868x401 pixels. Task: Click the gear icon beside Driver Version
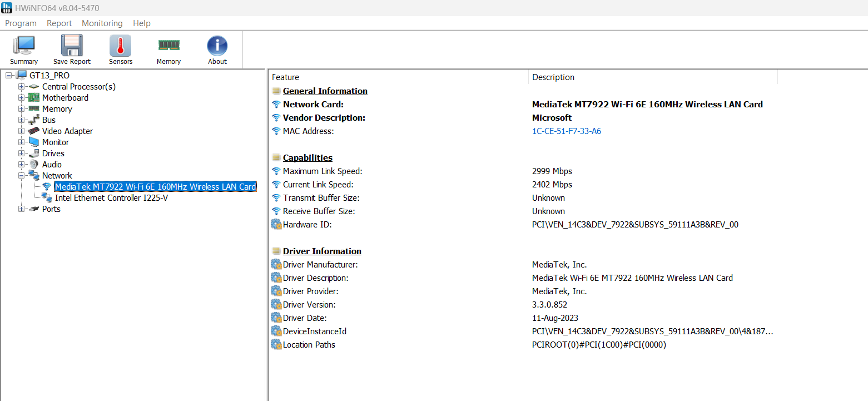pyautogui.click(x=276, y=305)
